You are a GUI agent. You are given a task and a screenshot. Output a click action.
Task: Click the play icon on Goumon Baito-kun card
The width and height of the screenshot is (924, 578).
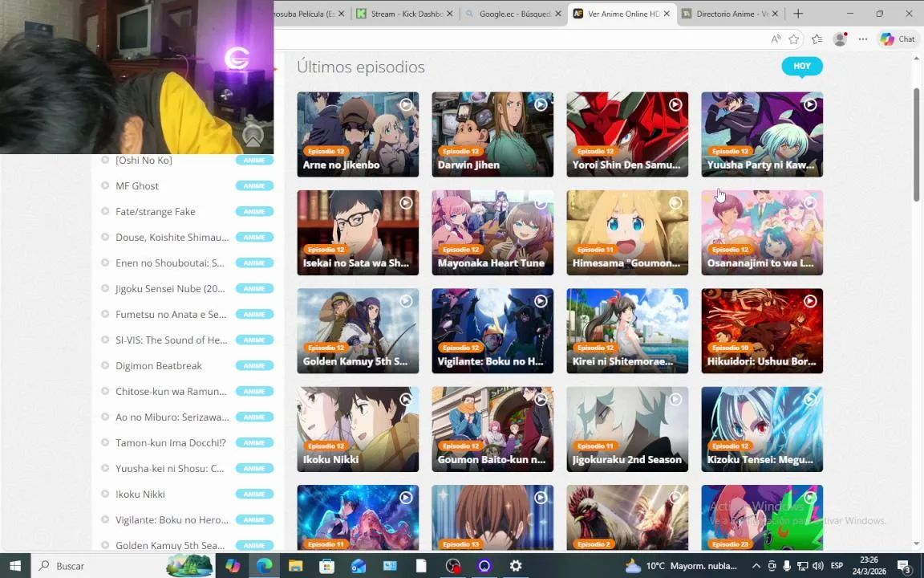tap(541, 399)
